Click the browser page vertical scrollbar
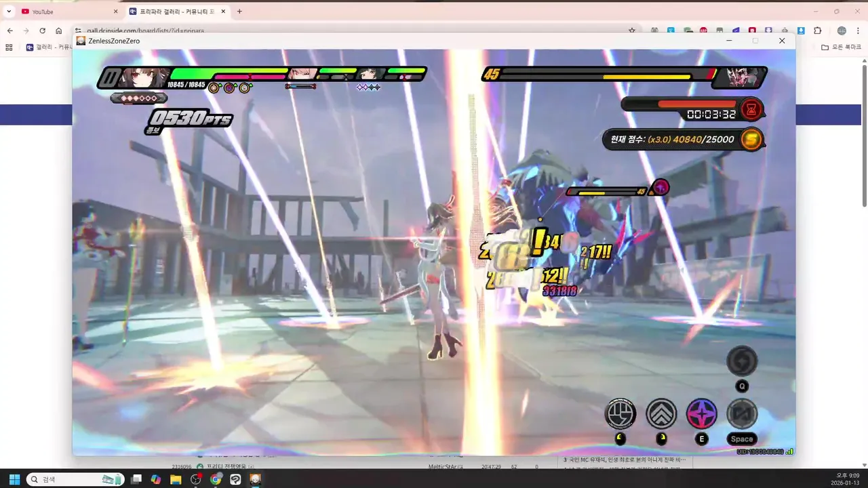Screen dimensions: 868x488 (x=864, y=136)
